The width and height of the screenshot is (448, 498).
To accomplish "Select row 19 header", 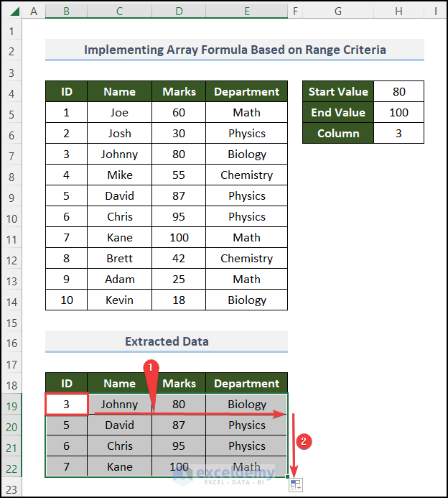I will coord(11,405).
